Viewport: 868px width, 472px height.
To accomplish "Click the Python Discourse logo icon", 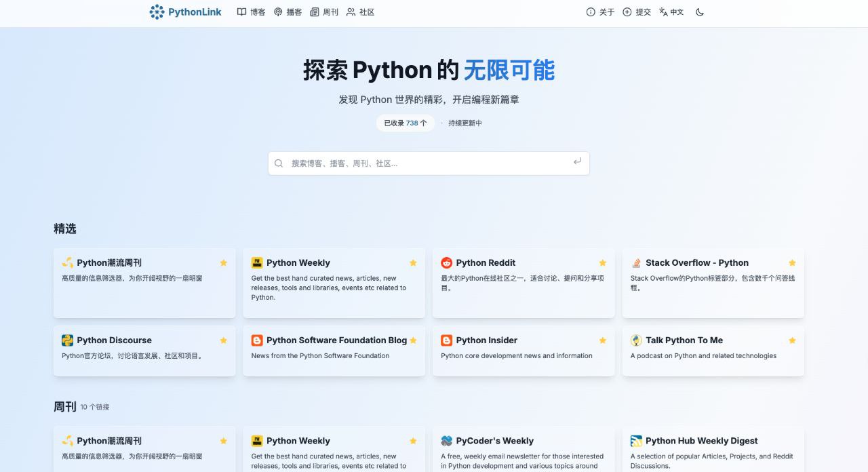I will (x=67, y=340).
